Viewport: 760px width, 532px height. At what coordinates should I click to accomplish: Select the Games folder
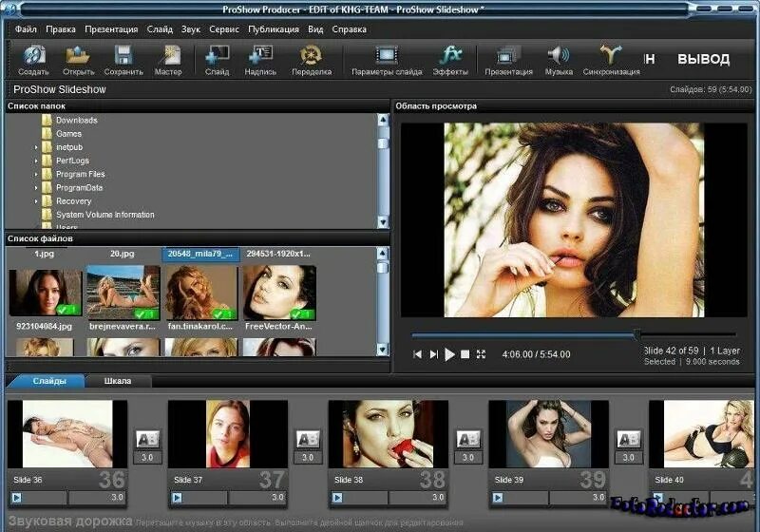click(x=68, y=134)
